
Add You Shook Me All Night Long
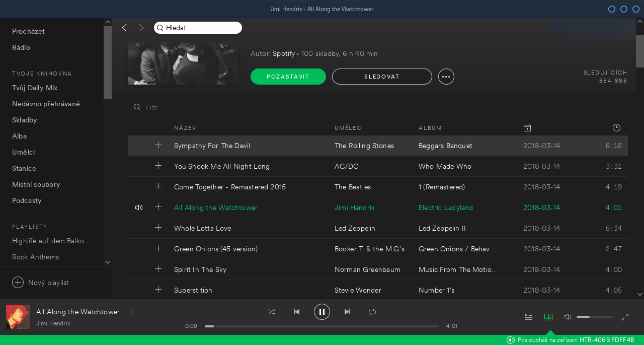click(x=158, y=166)
